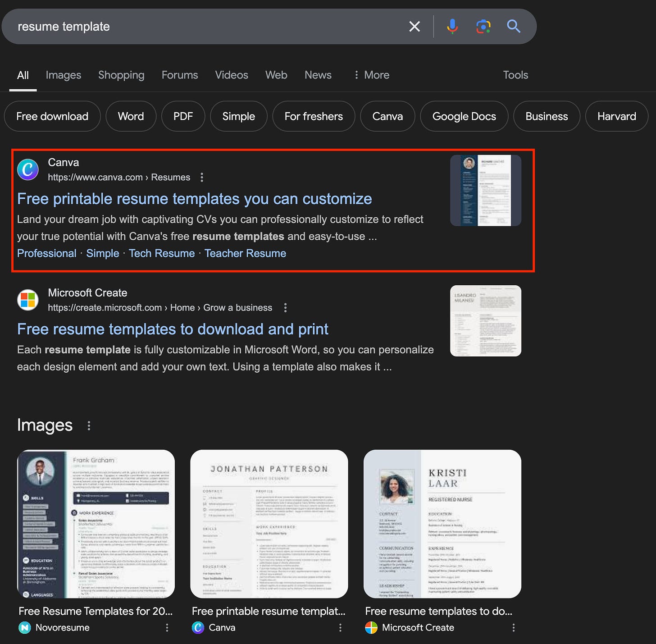Click the Microsoft Create source icon under image
This screenshot has height=644, width=656.
click(x=371, y=628)
